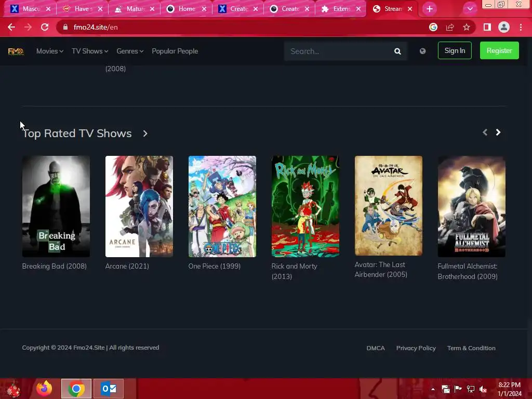The image size is (532, 399).
Task: Click the taskbar clock
Action: click(510, 389)
